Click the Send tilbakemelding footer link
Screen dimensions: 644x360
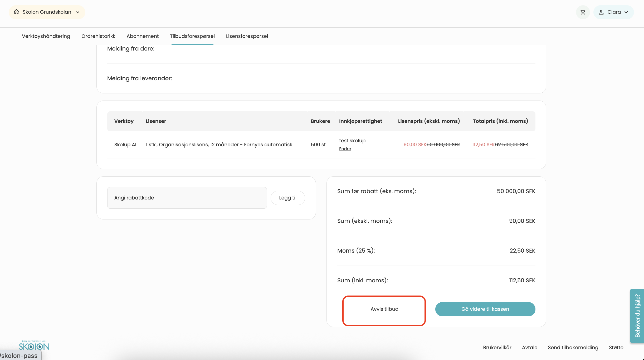click(573, 347)
